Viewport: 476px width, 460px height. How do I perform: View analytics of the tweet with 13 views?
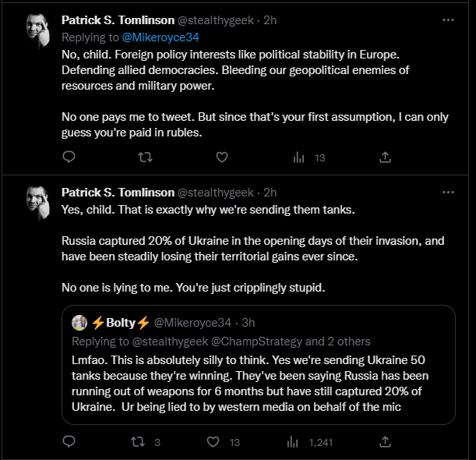[x=309, y=157]
